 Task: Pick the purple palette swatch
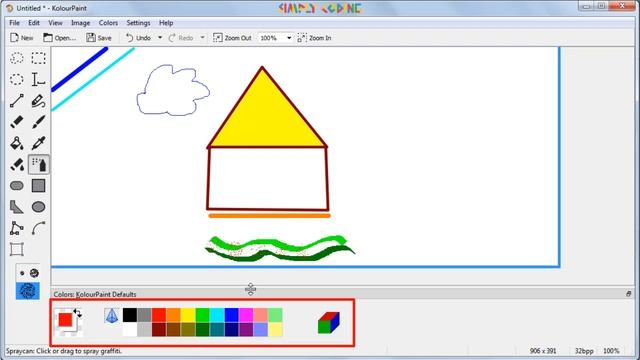coord(246,329)
